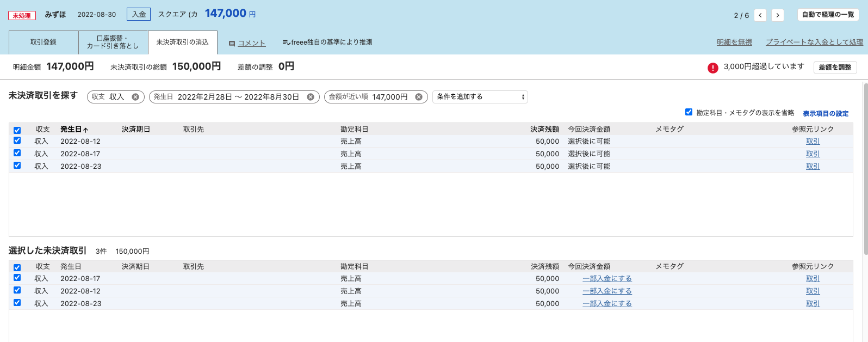
Task: Click the red overage warning icon
Action: pyautogui.click(x=712, y=68)
